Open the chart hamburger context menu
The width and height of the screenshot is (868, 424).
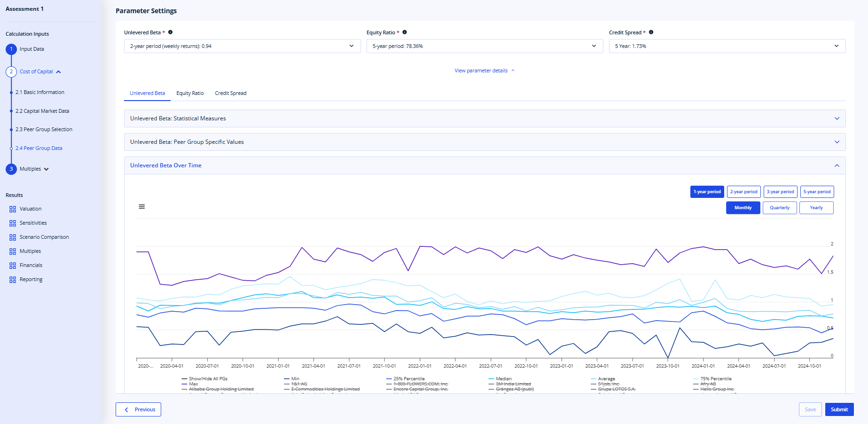tap(141, 206)
